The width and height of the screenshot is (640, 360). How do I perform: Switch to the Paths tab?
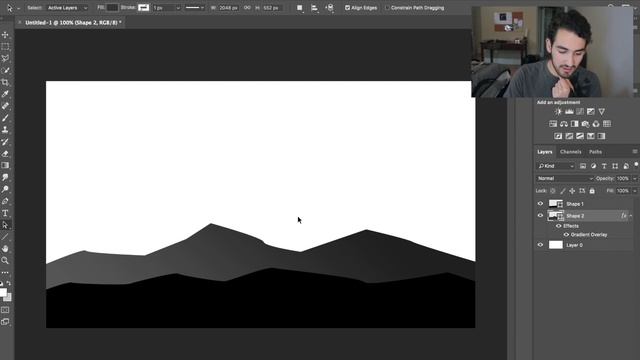pos(596,152)
